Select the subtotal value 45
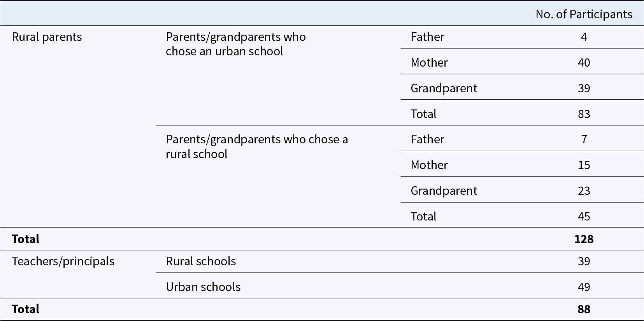Screen dimensions: 644x321 [584, 217]
